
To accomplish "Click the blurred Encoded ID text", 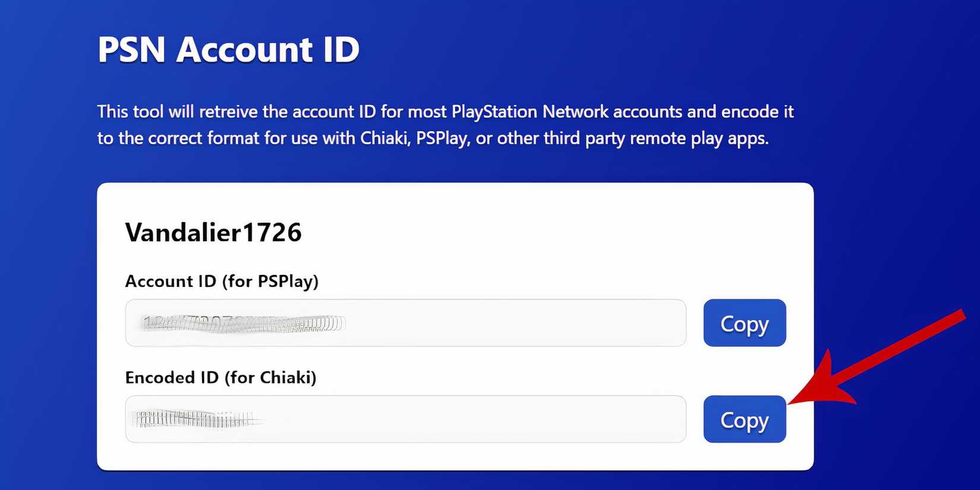I will tap(196, 419).
